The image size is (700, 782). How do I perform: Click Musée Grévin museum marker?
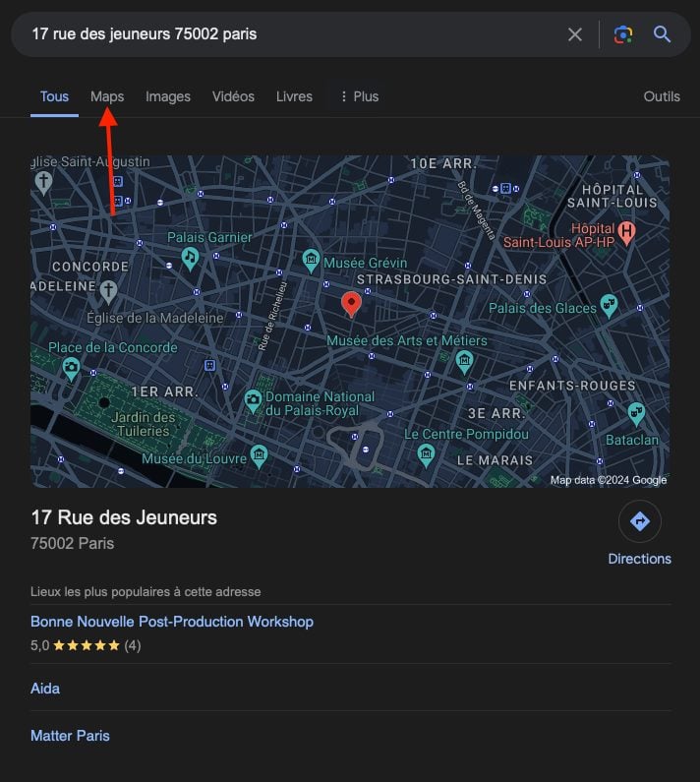tap(311, 261)
